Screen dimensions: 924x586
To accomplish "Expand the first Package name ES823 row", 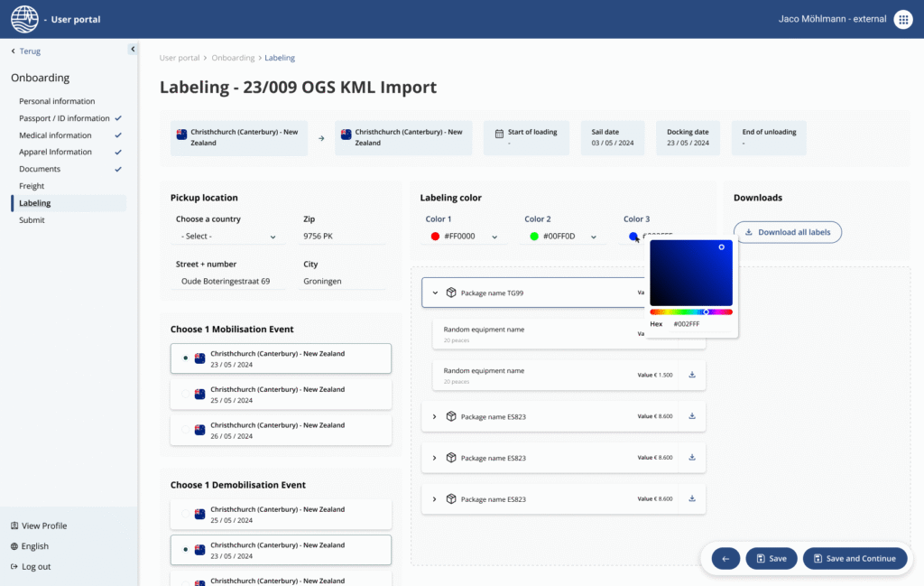I will pos(432,417).
